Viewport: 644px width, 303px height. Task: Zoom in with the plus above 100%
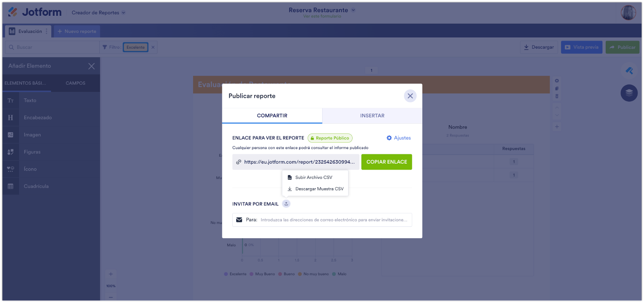[x=111, y=274]
